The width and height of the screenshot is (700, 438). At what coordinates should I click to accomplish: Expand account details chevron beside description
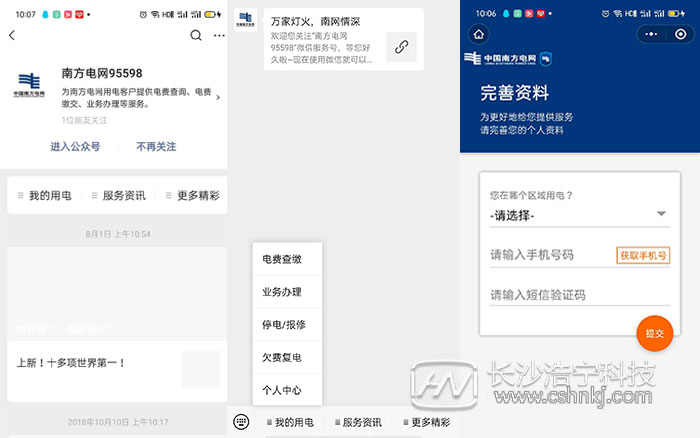click(218, 97)
